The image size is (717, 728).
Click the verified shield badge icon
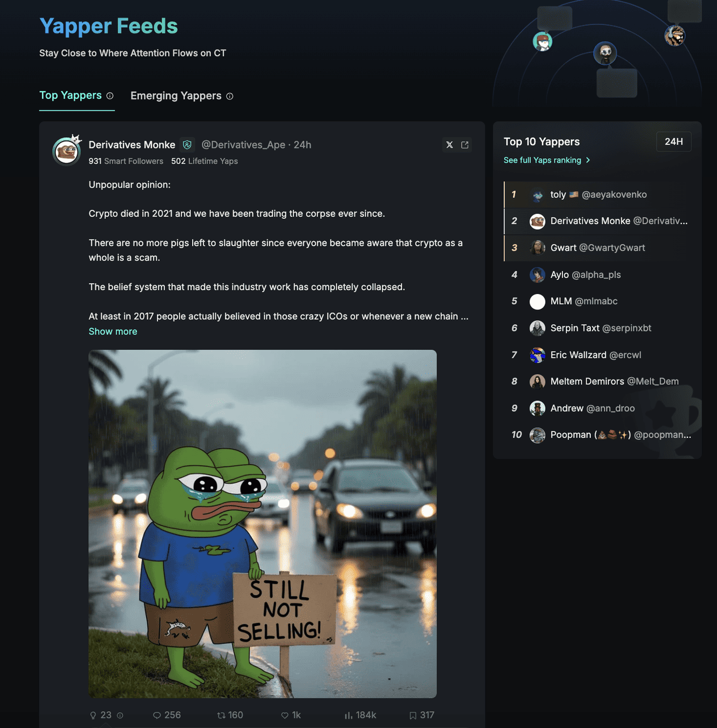[187, 144]
